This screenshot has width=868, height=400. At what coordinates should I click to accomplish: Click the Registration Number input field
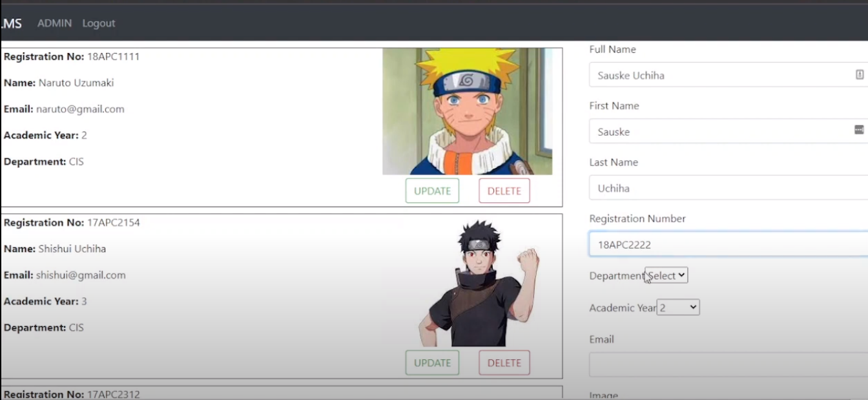tap(728, 244)
